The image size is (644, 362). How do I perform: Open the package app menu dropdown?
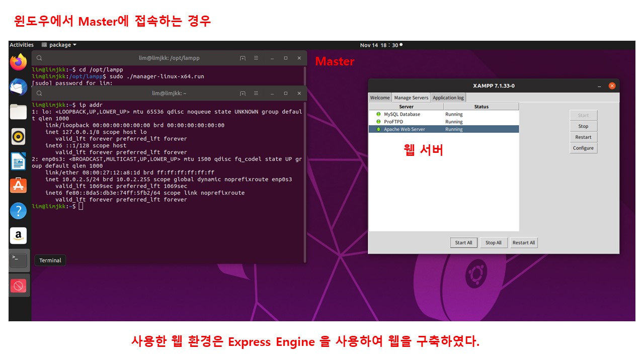click(x=59, y=45)
